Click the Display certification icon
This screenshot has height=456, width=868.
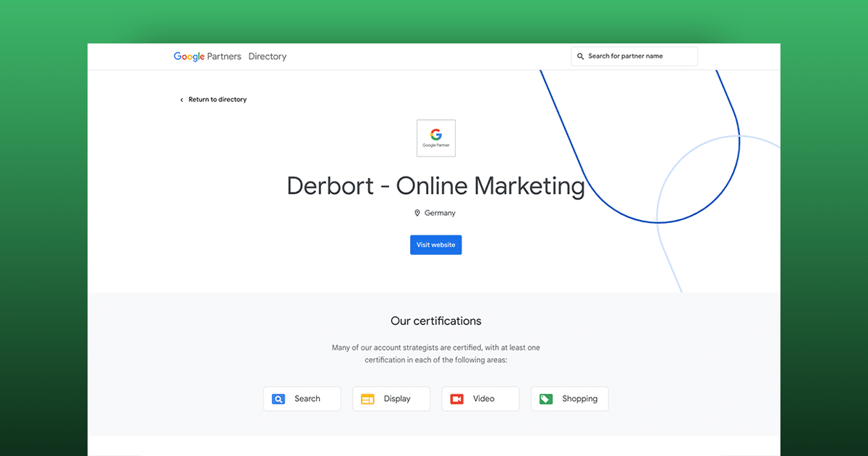(368, 399)
